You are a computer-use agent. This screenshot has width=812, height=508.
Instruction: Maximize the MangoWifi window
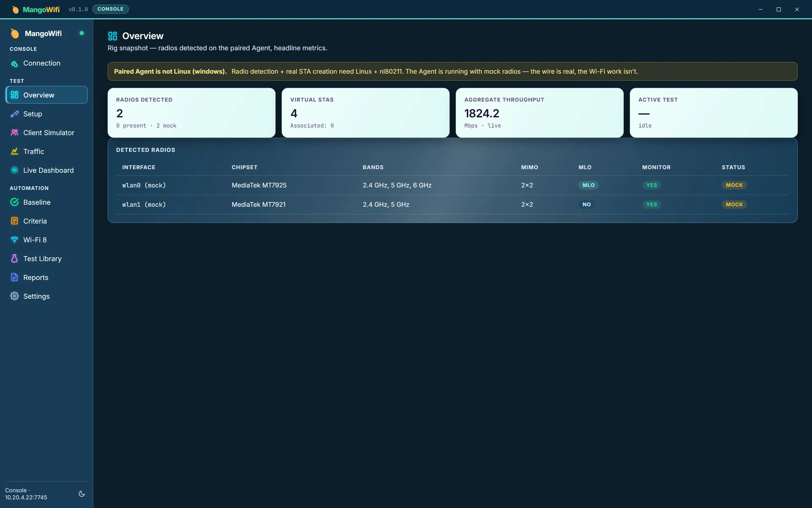(779, 9)
